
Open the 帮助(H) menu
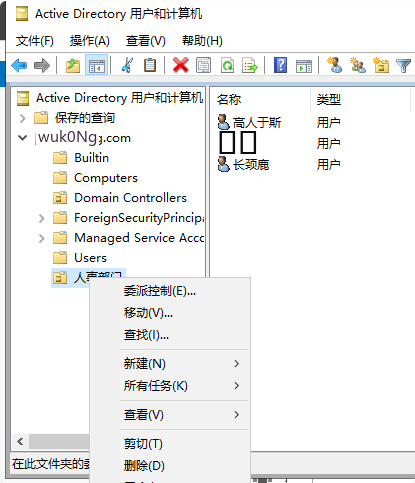(202, 41)
